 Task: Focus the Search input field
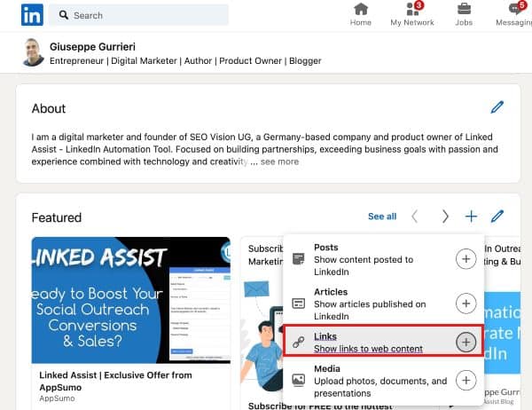139,15
